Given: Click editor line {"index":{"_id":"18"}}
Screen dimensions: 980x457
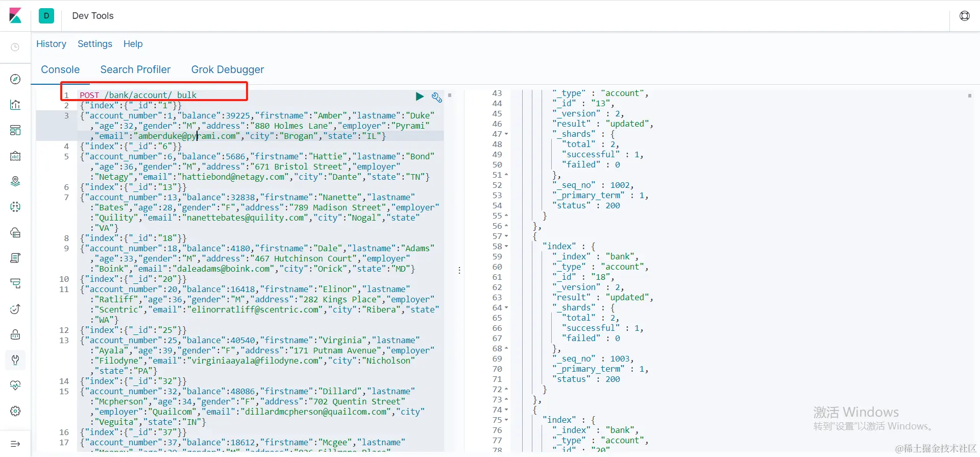Looking at the screenshot, I should [x=133, y=238].
